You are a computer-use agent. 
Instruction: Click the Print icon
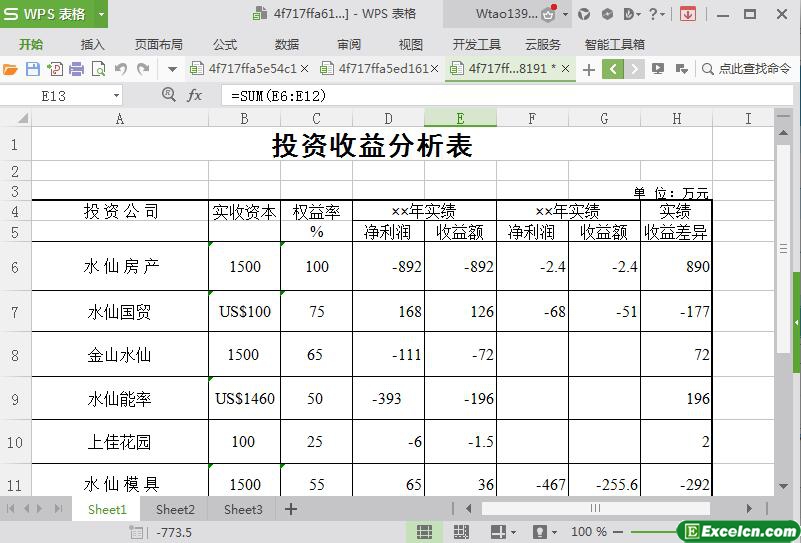coord(76,68)
